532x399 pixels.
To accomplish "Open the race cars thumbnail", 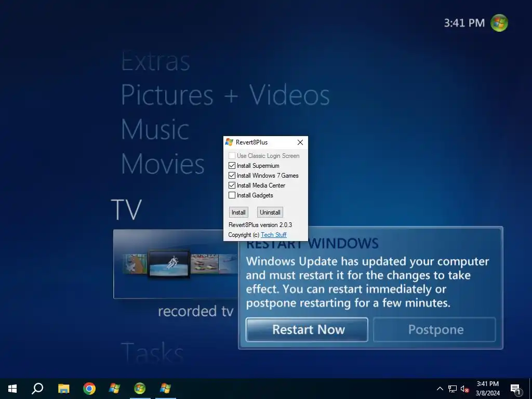I will click(204, 264).
